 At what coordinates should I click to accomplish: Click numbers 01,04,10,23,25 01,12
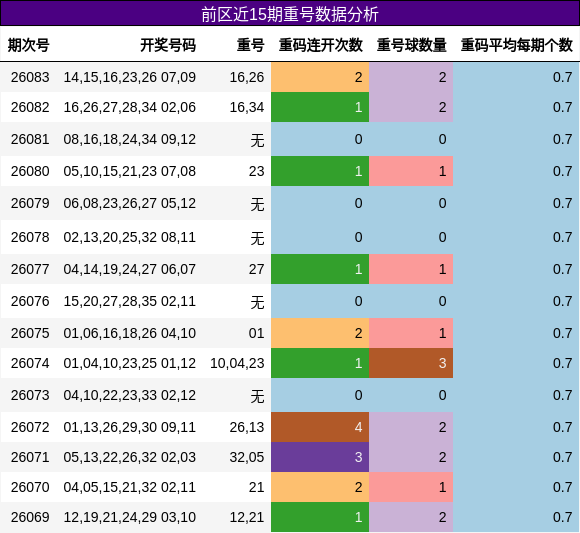(x=129, y=363)
